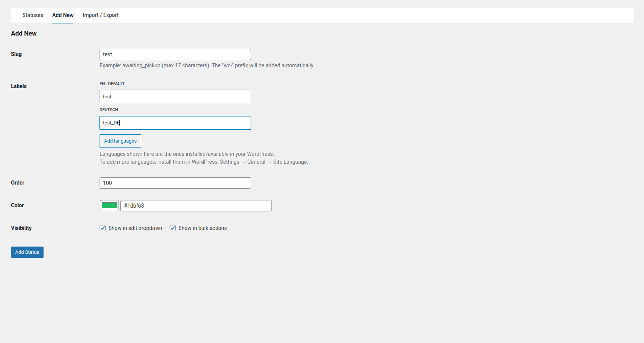The image size is (644, 343).
Task: Toggle the Show in bulk actions checkbox
Action: tap(173, 228)
